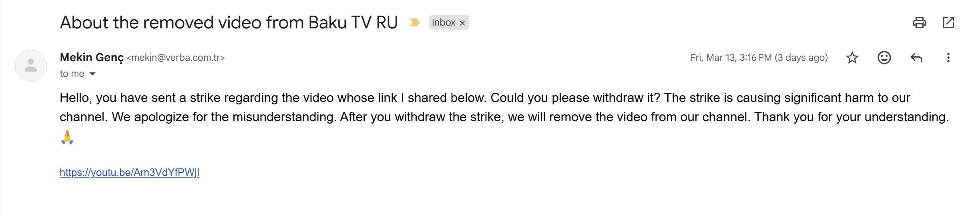Open the youtu.be video link
Screen dimensions: 980x218
coord(129,172)
